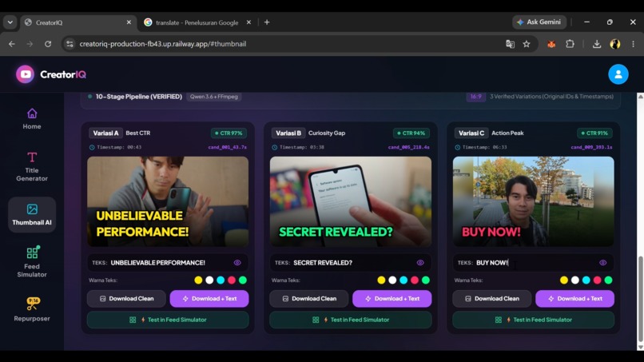Open the Feed Simulator sidebar item

click(x=32, y=262)
